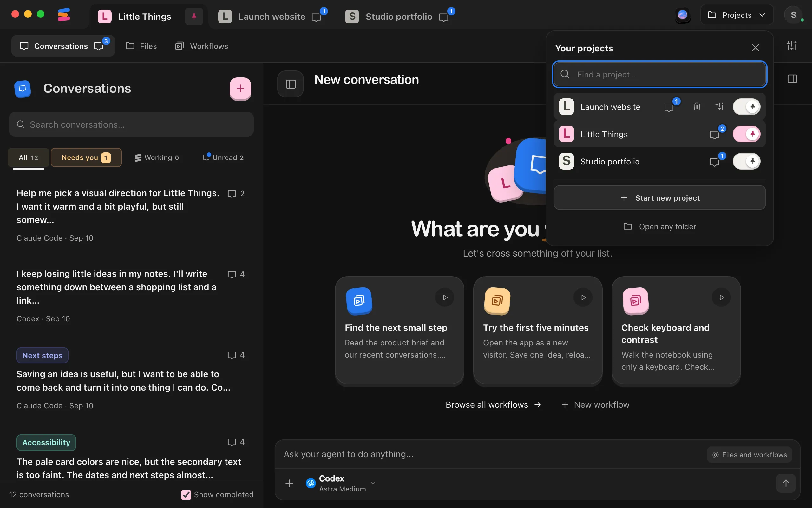Screen dimensions: 812x508
Task: Open Launch website project settings sliders icon
Action: click(x=719, y=106)
